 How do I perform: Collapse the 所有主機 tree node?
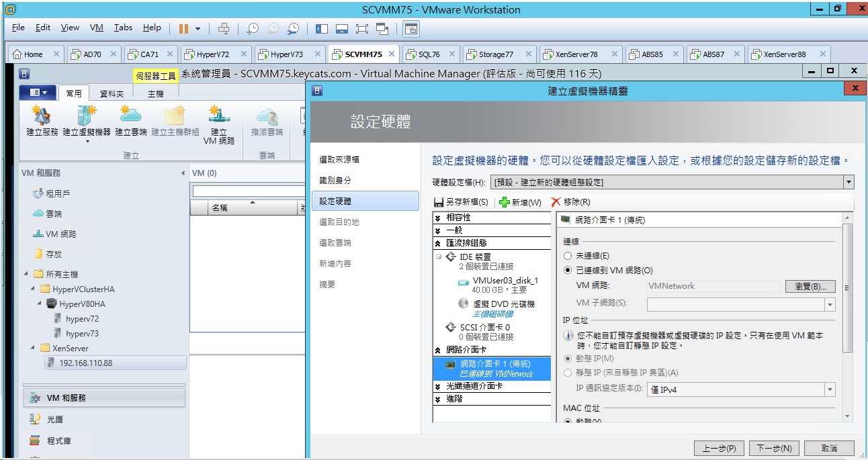(26, 274)
